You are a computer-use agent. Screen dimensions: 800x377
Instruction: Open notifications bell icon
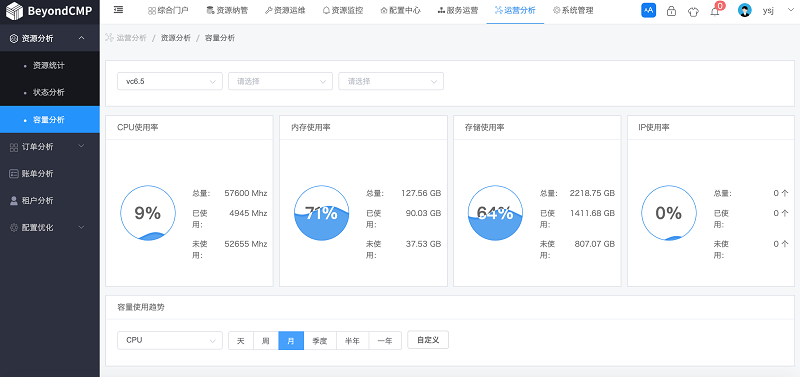pyautogui.click(x=715, y=11)
